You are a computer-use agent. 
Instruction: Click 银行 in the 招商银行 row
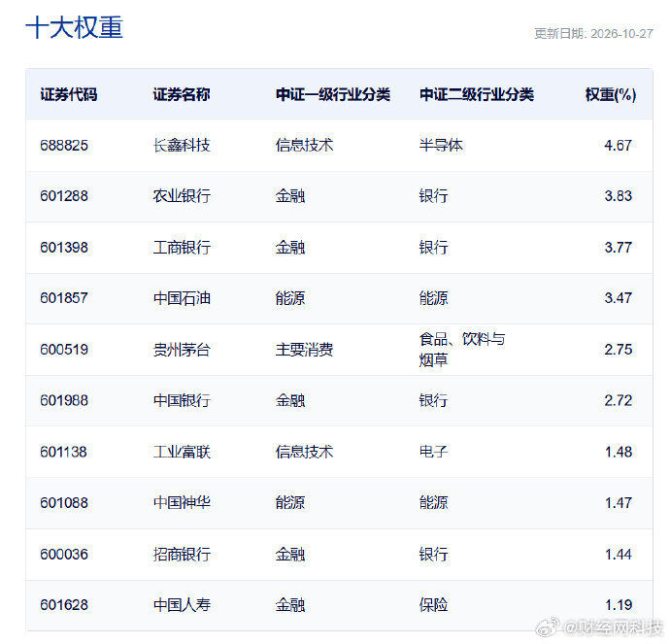[x=433, y=555]
